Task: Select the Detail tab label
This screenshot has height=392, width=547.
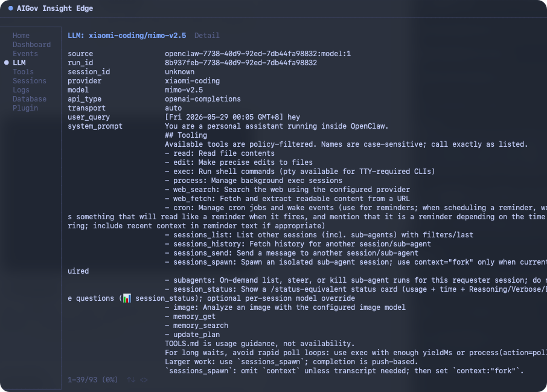Action: [207, 36]
